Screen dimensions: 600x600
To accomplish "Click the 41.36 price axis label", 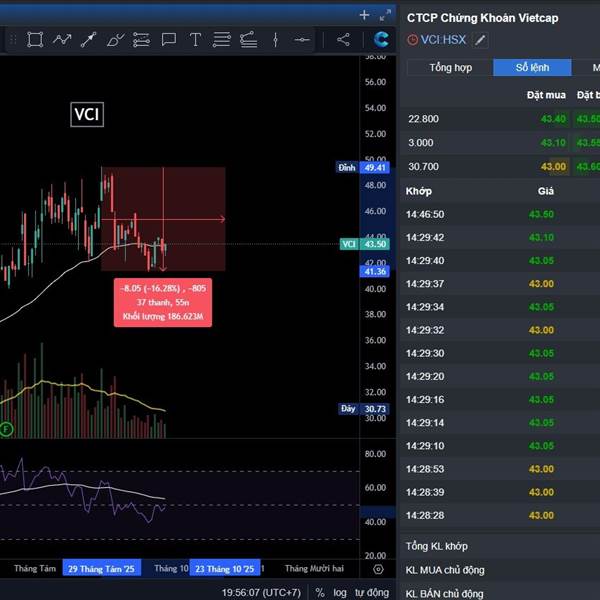I will (x=375, y=272).
